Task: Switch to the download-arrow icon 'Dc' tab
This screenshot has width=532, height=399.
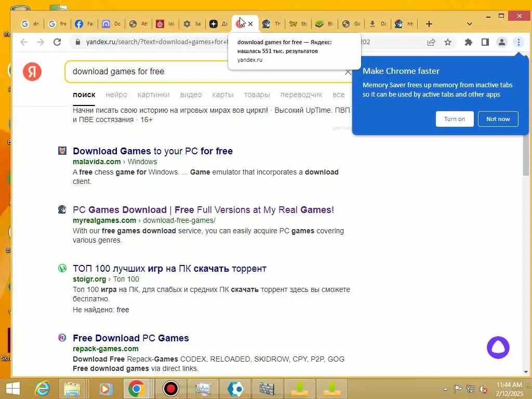Action: tap(378, 24)
